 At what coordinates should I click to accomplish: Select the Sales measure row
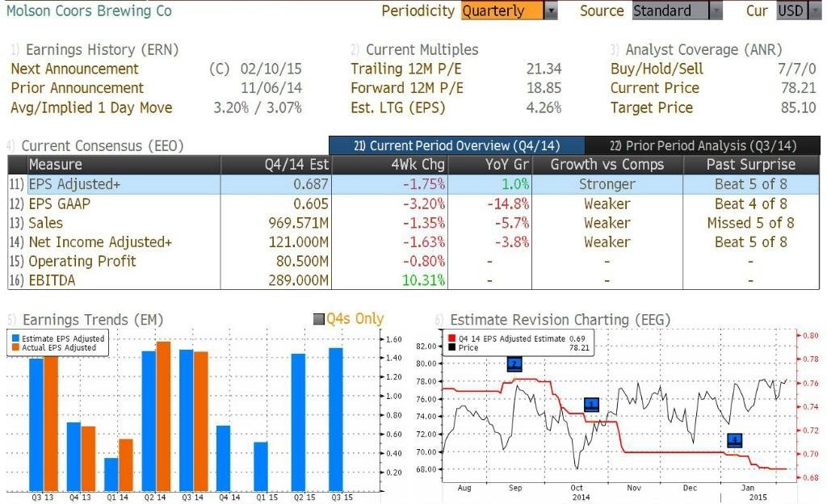tap(413, 222)
